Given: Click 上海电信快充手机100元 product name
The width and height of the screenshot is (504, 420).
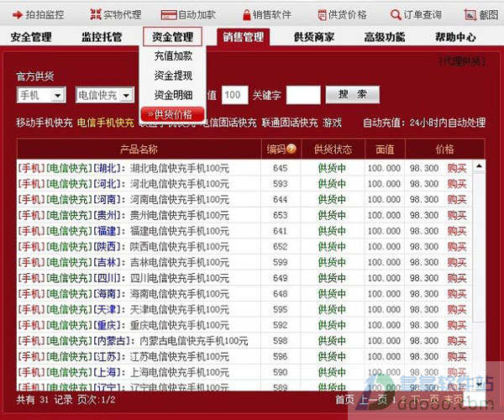Looking at the screenshot, I should (180, 372).
